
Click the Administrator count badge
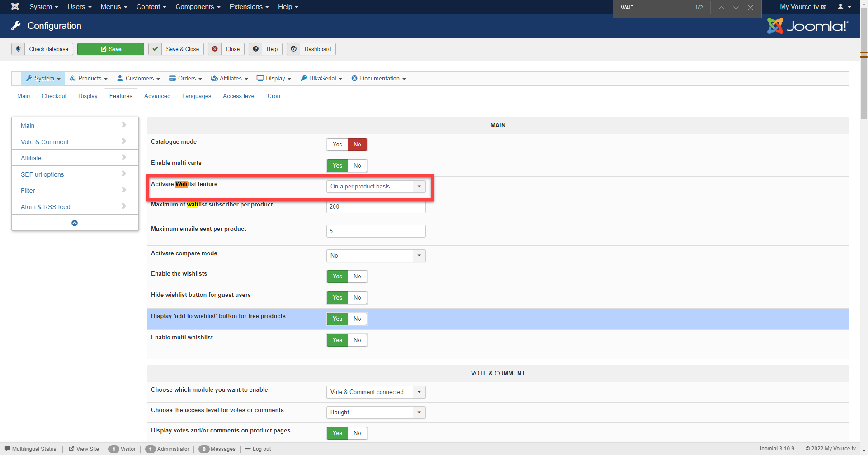pyautogui.click(x=150, y=449)
